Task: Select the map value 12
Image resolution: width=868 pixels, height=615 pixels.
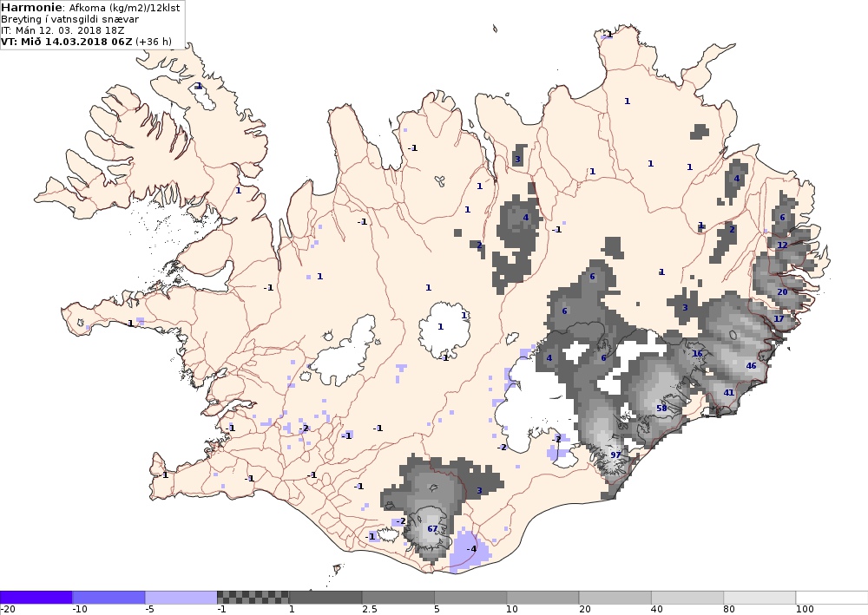Action: [782, 245]
